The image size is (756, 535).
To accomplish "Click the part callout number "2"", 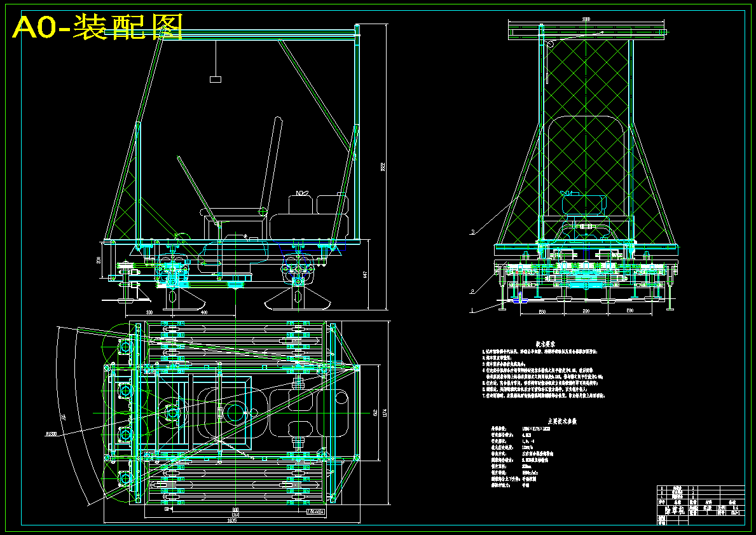I will coord(472,291).
